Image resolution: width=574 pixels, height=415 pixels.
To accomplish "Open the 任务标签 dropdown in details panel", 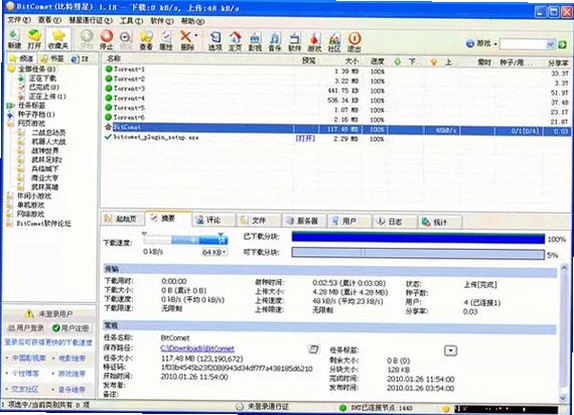I will 451,351.
